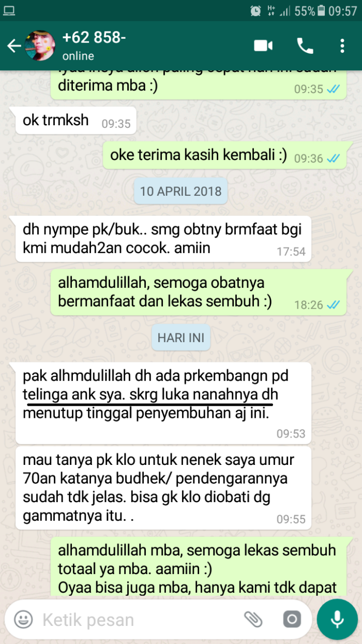Open the emoji picker

click(23, 619)
